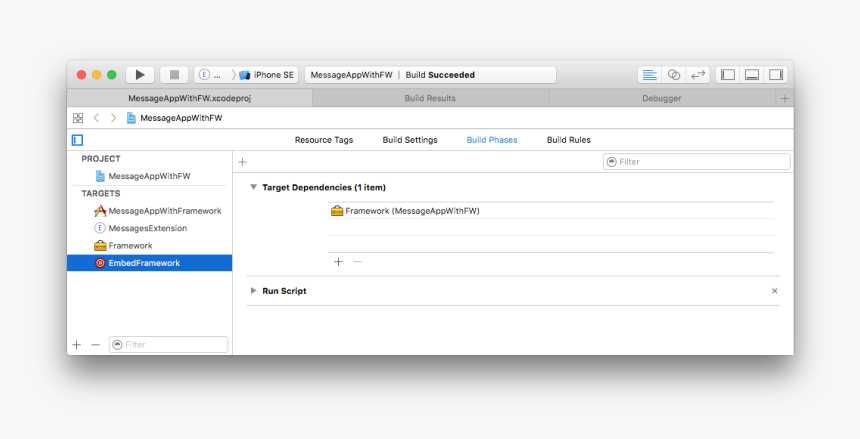Open the iPhone SE destination selector

coord(267,75)
